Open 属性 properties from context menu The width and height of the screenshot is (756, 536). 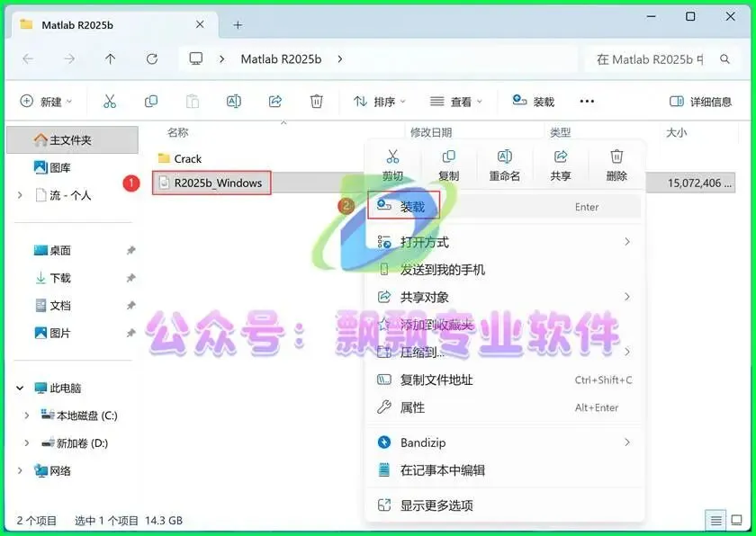pyautogui.click(x=505, y=407)
